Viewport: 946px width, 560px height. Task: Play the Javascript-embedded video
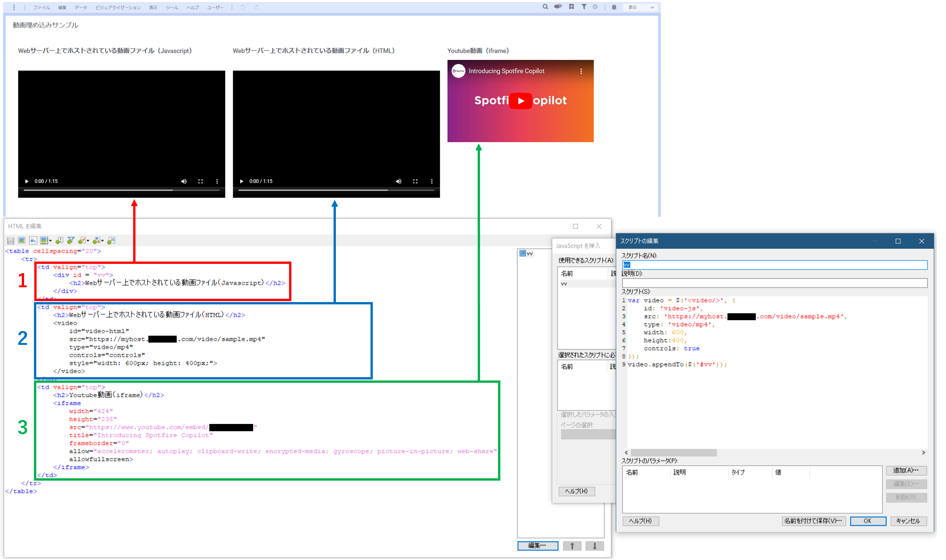click(x=26, y=181)
